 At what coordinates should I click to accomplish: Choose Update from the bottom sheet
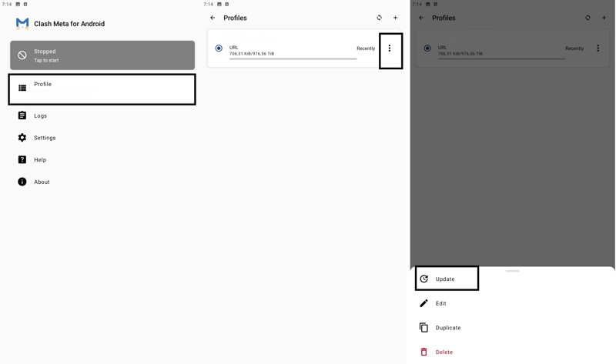[446, 279]
